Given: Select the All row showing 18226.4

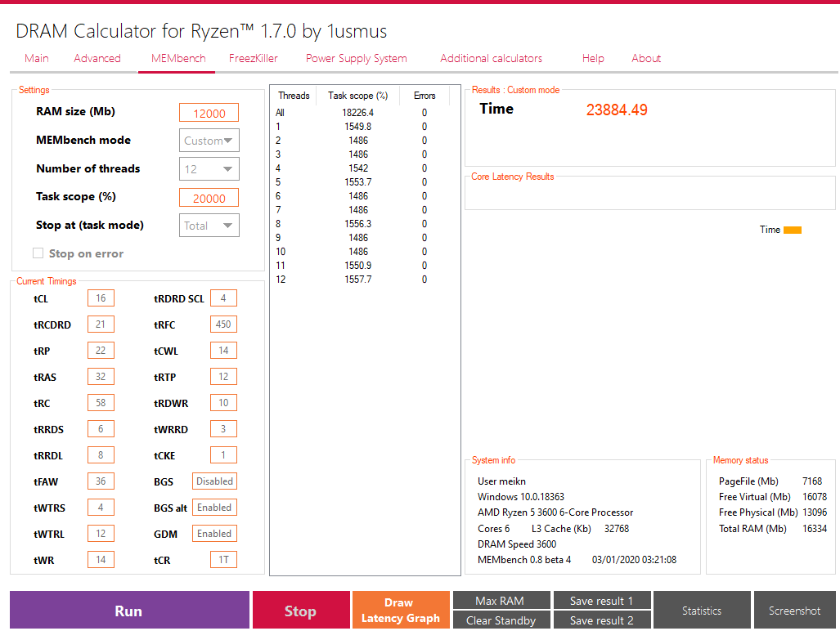Looking at the screenshot, I should [361, 113].
